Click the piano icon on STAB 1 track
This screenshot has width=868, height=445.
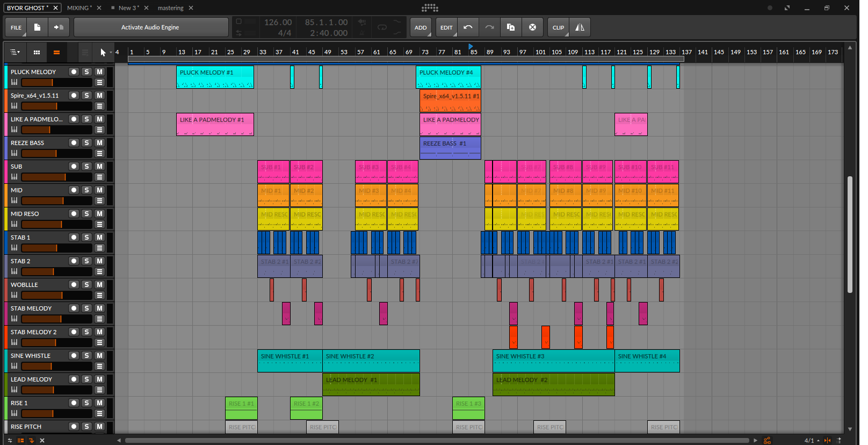15,248
